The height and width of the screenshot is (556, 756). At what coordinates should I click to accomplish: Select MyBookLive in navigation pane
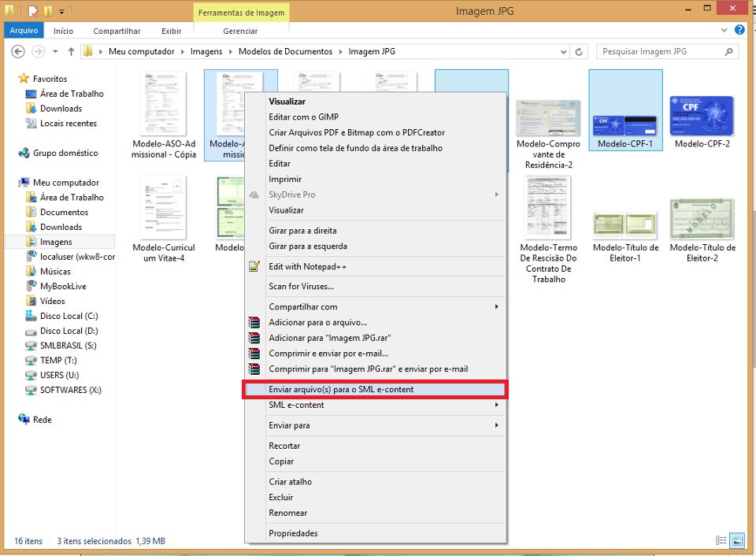click(63, 286)
